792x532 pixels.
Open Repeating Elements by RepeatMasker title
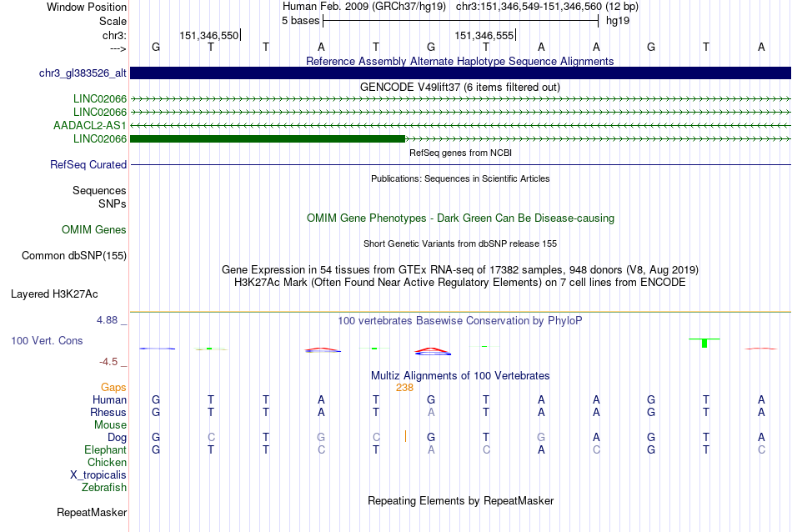pyautogui.click(x=460, y=501)
